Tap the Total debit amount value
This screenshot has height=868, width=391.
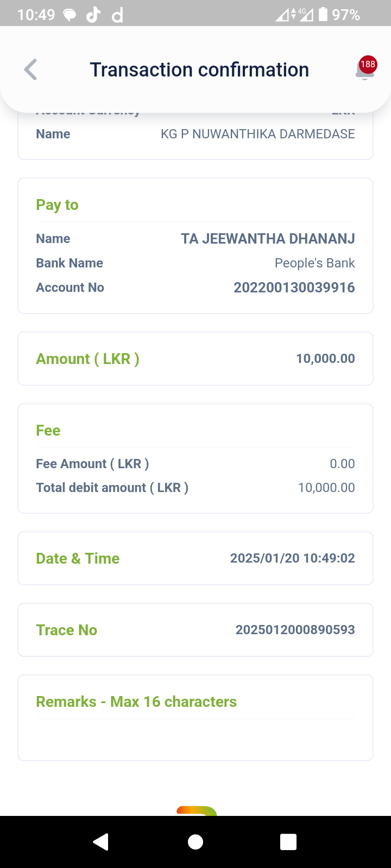tap(326, 488)
